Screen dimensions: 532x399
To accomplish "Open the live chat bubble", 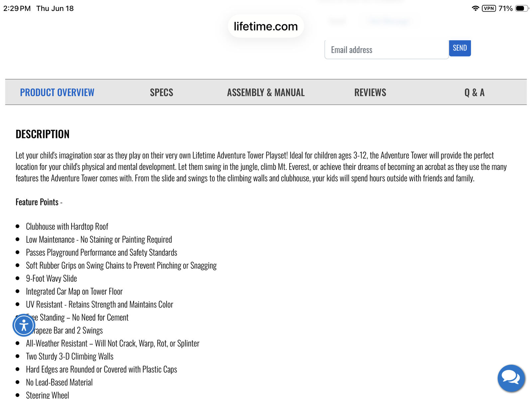I will pyautogui.click(x=511, y=378).
